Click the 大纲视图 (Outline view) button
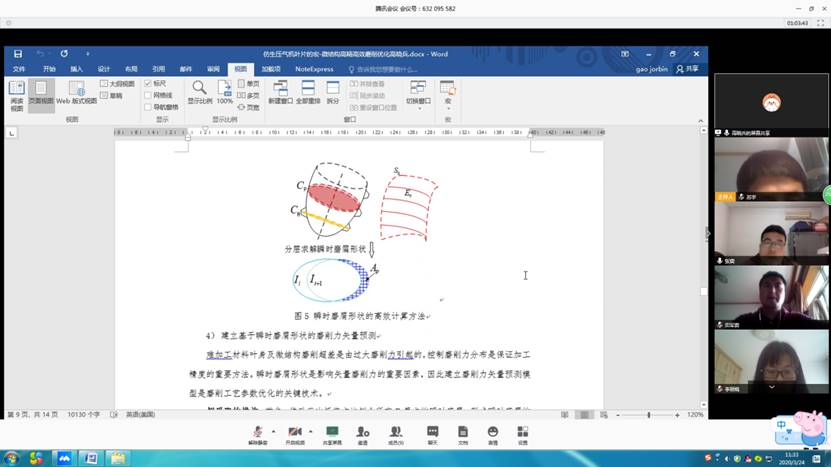This screenshot has width=831, height=467. coord(115,83)
